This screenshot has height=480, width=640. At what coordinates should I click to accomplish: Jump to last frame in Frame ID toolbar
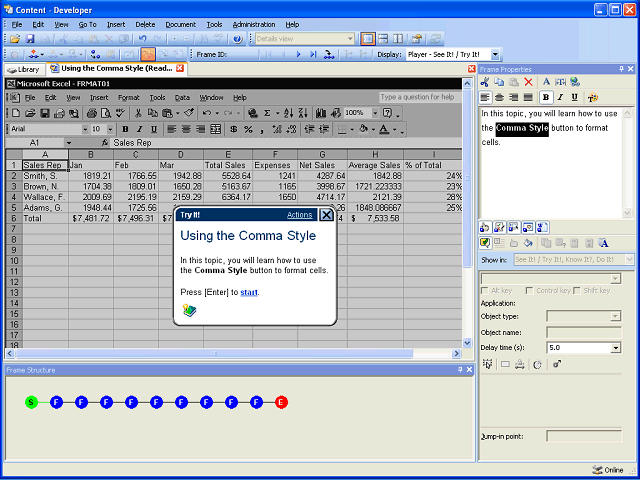tap(313, 54)
